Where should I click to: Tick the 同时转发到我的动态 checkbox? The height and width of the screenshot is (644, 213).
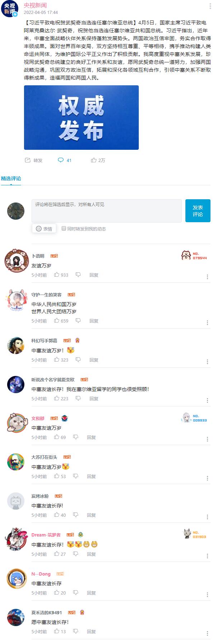64,228
